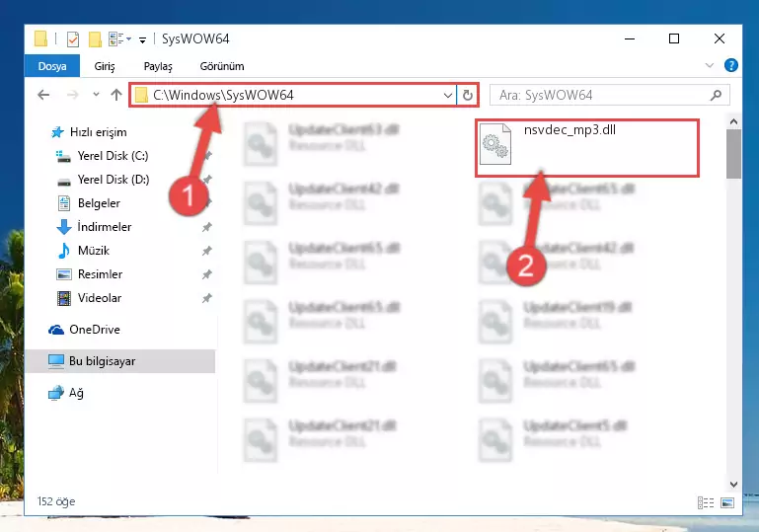Open İndirmeler folder in sidebar
This screenshot has width=759, height=532.
coord(94,227)
